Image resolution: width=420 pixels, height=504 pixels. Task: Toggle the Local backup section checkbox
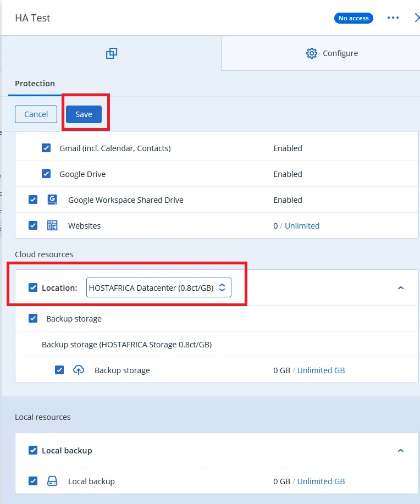(x=33, y=450)
